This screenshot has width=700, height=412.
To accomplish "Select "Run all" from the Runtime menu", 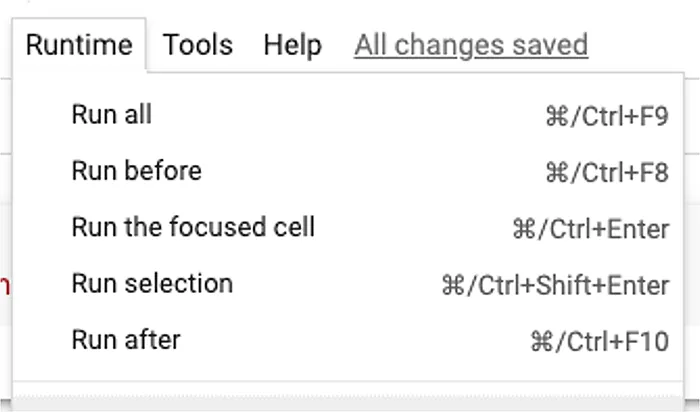I will point(112,115).
